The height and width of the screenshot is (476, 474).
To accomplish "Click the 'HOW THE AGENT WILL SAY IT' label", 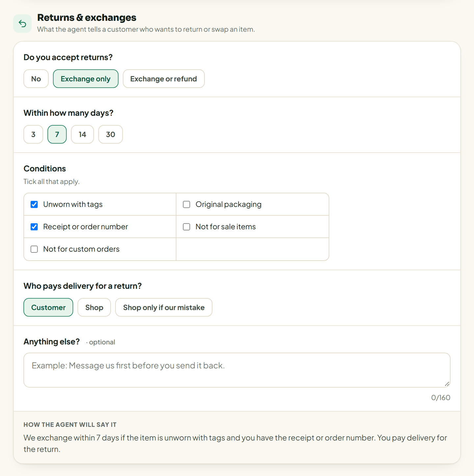I will pyautogui.click(x=70, y=425).
